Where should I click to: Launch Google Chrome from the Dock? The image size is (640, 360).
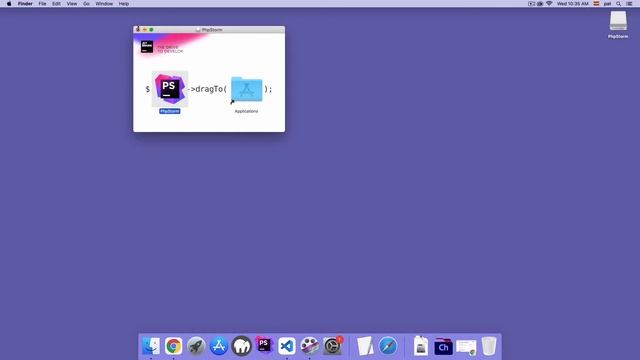click(x=173, y=346)
